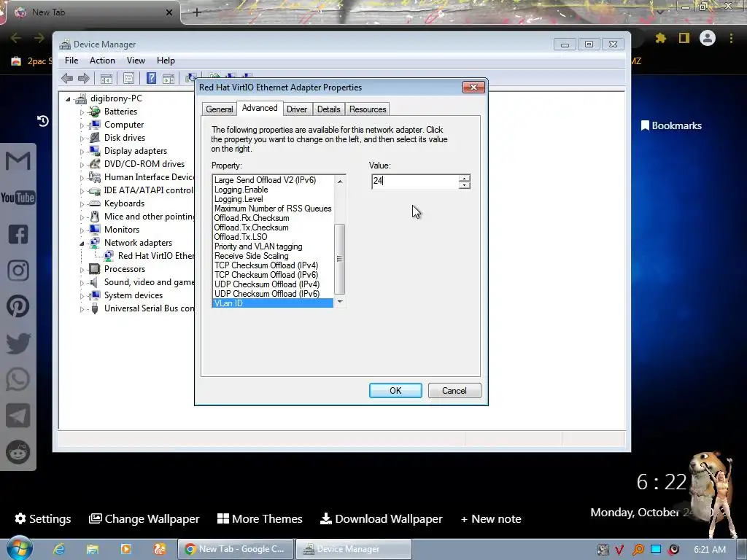This screenshot has height=560, width=747.
Task: Open the Reddit shortcut in the sidebar
Action: (x=18, y=452)
